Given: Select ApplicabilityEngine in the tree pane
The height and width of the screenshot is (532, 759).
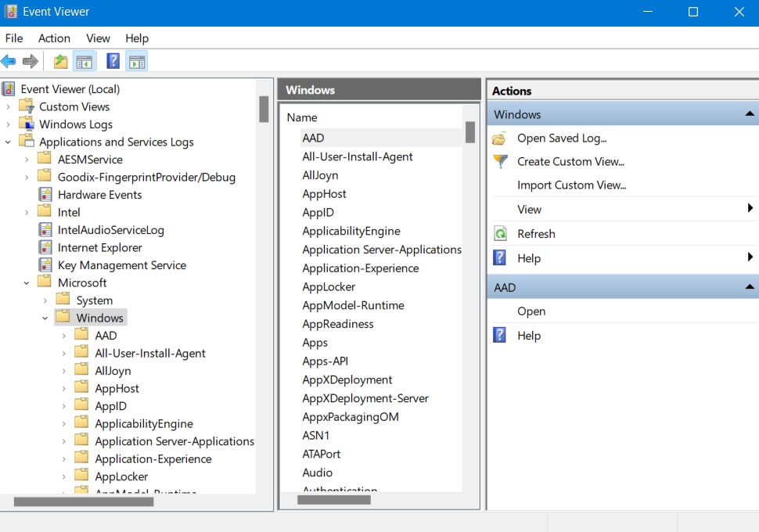Looking at the screenshot, I should 144,423.
